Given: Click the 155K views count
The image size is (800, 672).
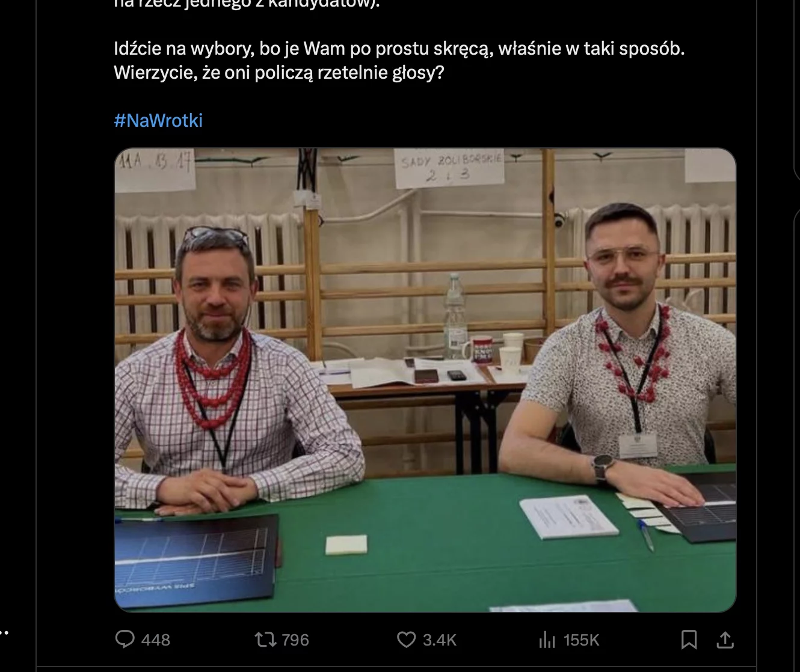Looking at the screenshot, I should pyautogui.click(x=581, y=640).
